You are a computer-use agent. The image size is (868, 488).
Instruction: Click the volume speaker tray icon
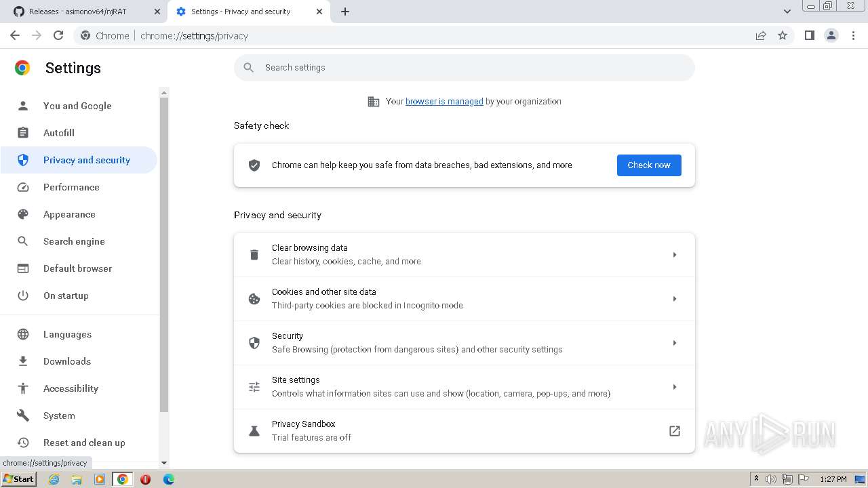(771, 479)
